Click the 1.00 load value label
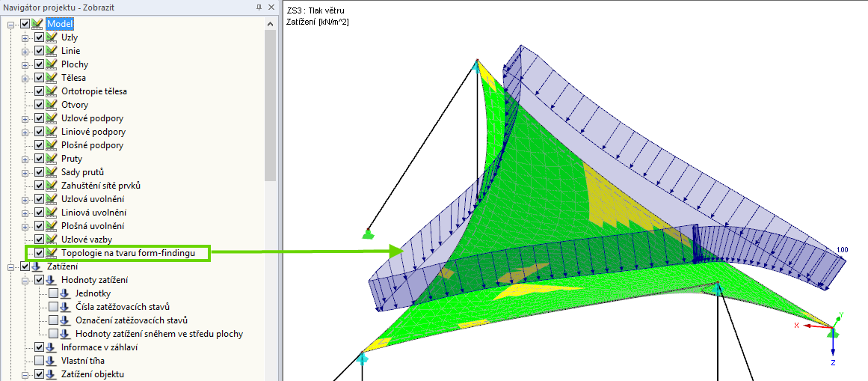Screen dimensions: 868x381 pyautogui.click(x=842, y=250)
